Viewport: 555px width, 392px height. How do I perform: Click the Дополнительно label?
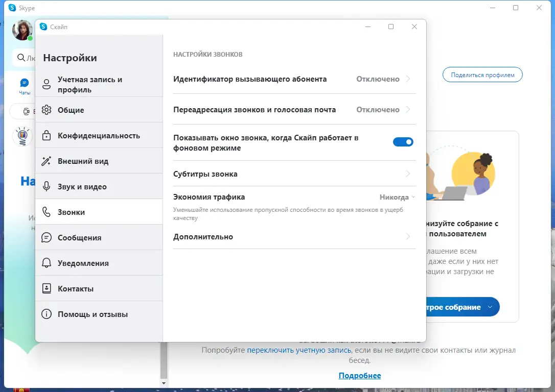click(x=203, y=236)
